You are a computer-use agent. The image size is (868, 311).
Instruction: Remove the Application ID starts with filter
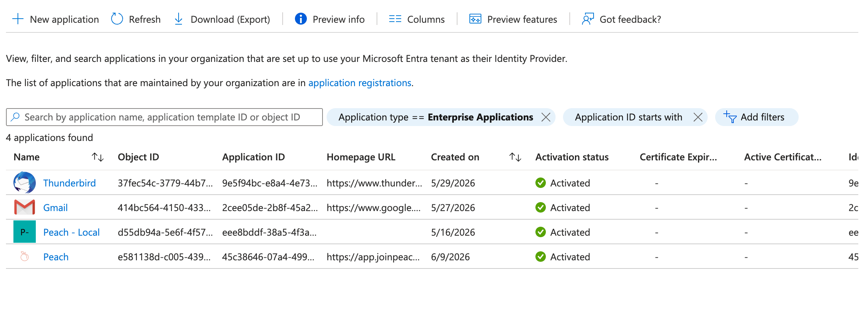(x=698, y=117)
